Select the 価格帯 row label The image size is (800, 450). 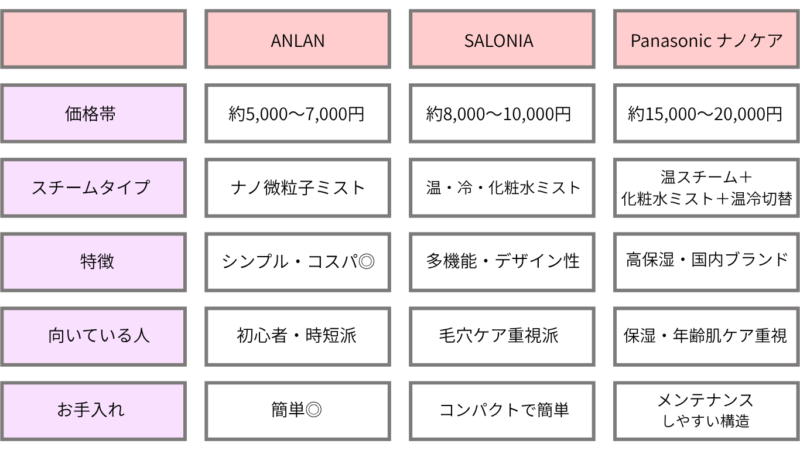pos(94,114)
